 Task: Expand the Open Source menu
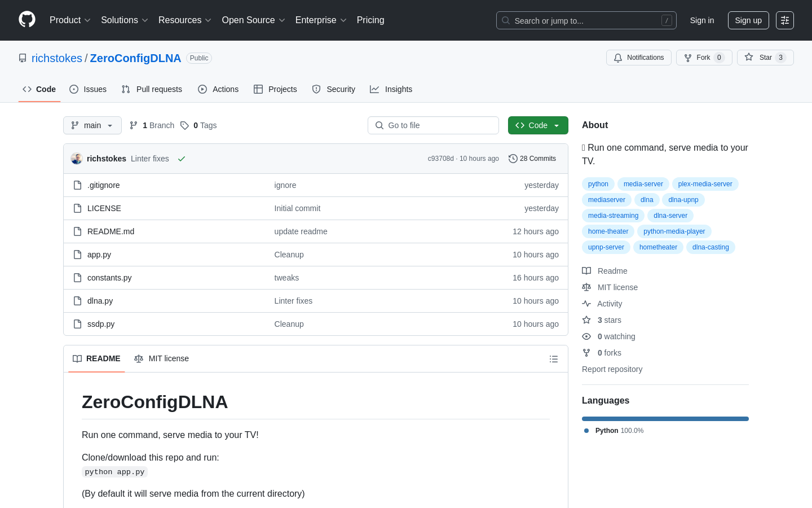pos(254,20)
